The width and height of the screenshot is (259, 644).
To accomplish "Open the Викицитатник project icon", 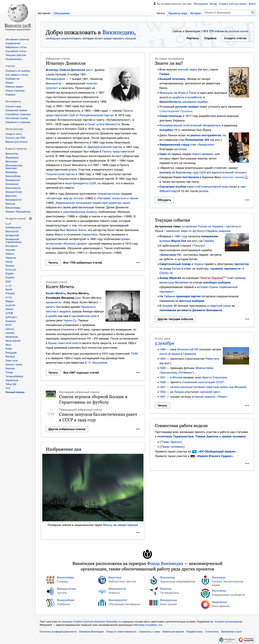I will pyautogui.click(x=50, y=591).
